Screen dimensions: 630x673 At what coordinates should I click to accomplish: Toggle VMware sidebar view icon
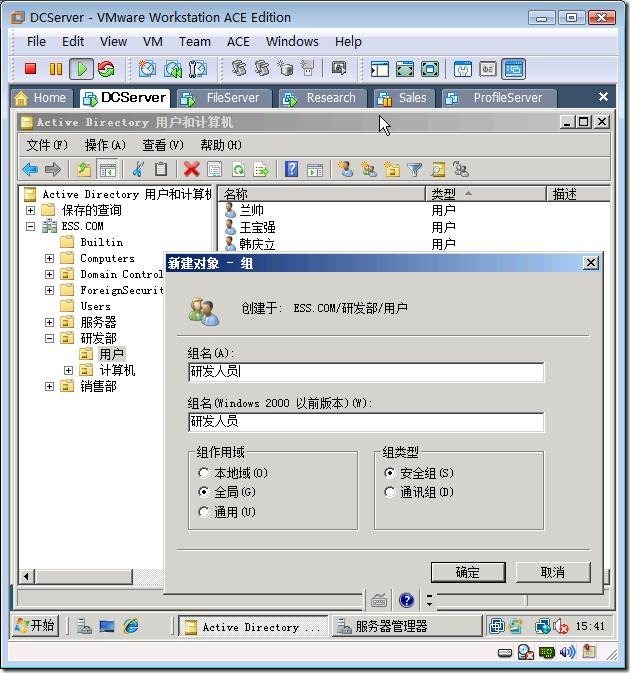pos(379,69)
